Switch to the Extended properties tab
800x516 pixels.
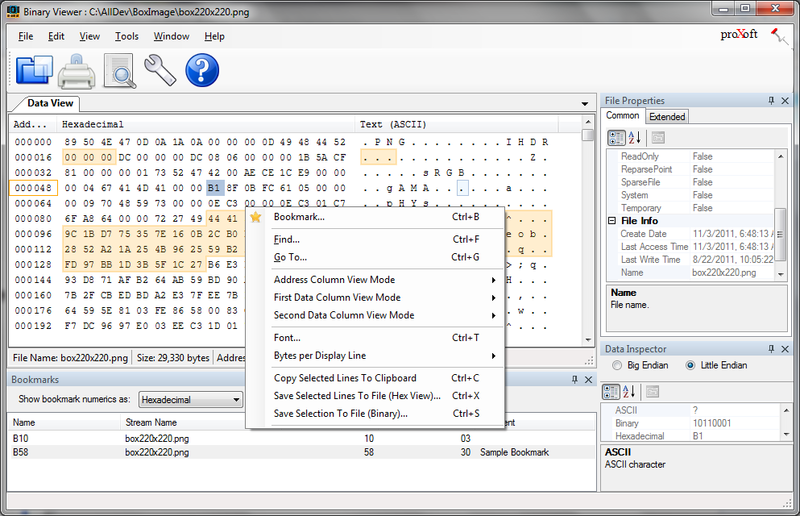pos(667,117)
